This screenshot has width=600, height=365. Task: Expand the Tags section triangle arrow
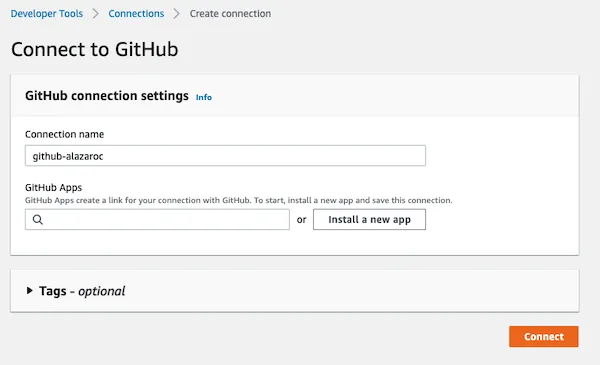[29, 291]
